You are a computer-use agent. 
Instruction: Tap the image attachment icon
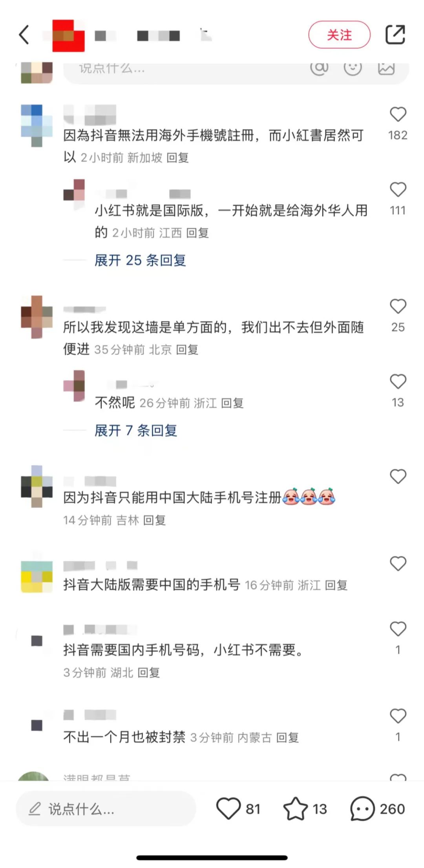[386, 68]
